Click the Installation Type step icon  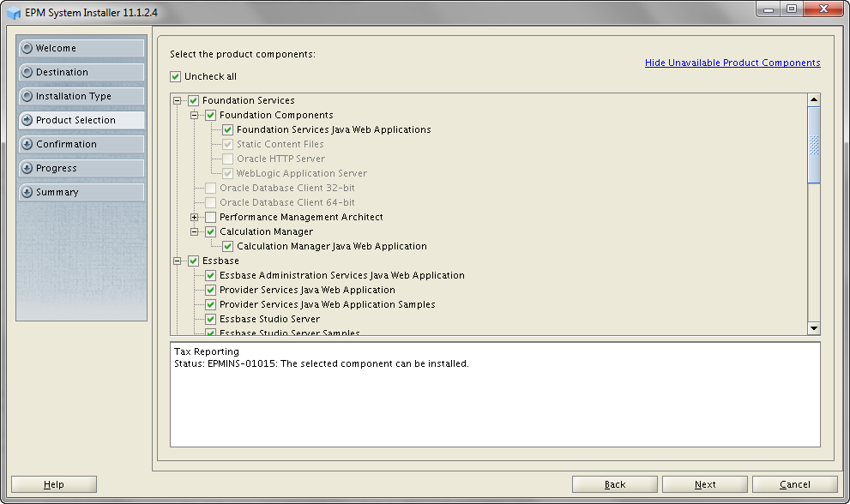(28, 97)
